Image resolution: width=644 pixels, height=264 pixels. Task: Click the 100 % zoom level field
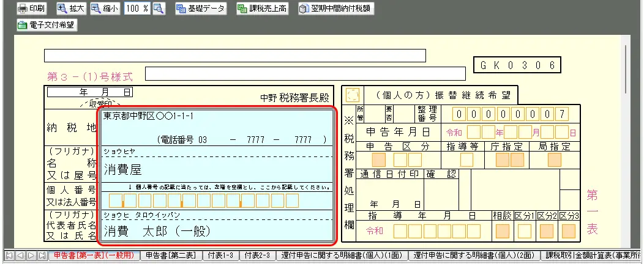pos(138,9)
